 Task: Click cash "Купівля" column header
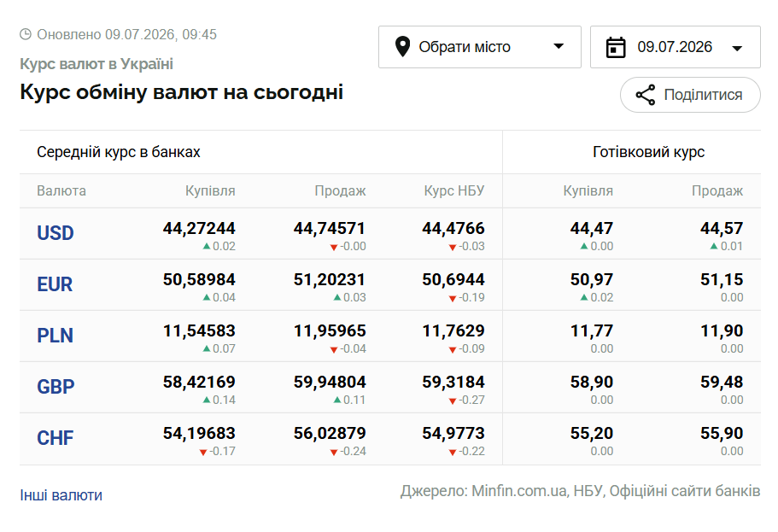coord(588,190)
